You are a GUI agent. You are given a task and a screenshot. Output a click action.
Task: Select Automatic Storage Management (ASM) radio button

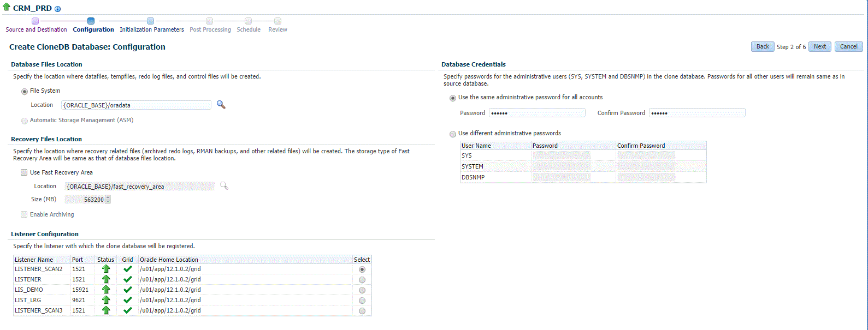pos(24,121)
